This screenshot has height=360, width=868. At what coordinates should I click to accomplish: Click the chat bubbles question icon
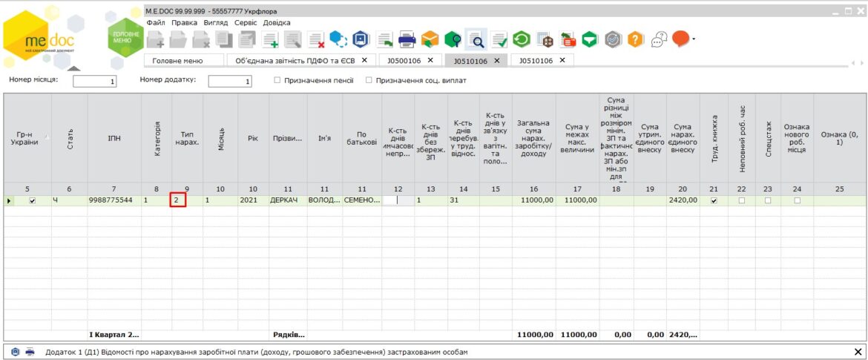point(659,39)
